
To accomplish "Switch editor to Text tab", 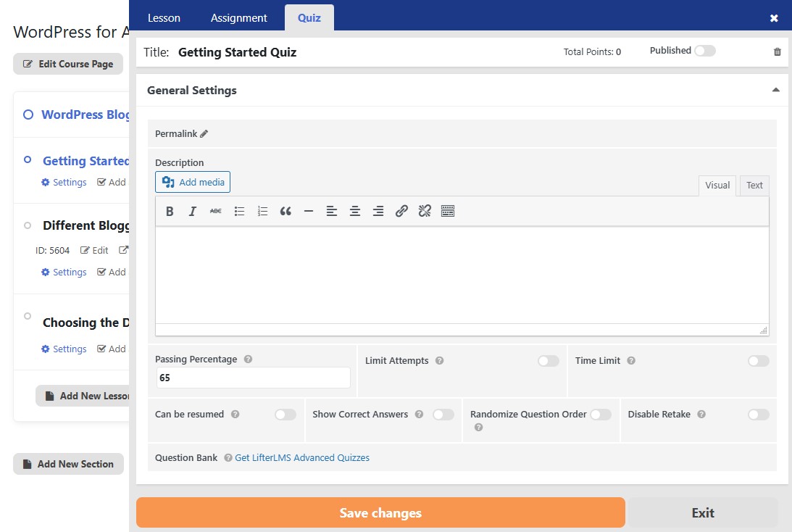I will click(x=754, y=186).
